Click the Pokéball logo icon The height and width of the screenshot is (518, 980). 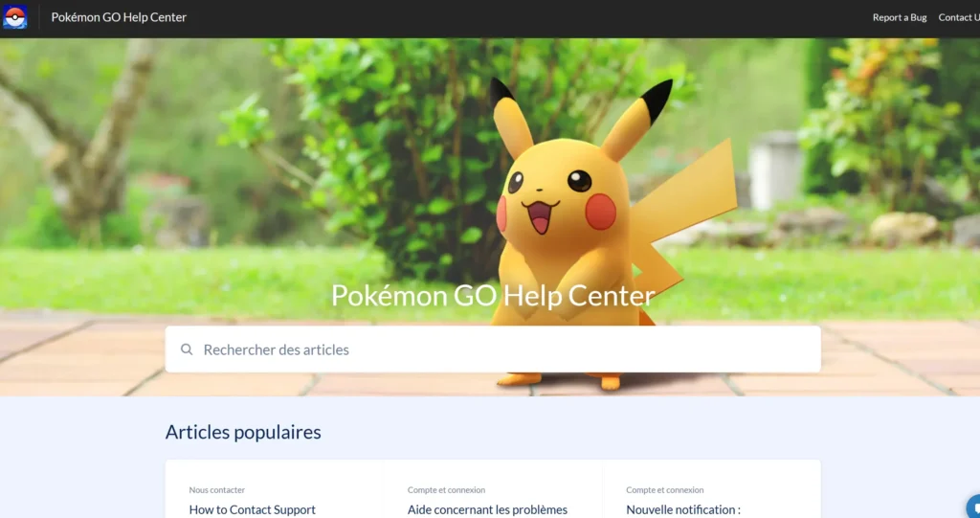(x=15, y=17)
